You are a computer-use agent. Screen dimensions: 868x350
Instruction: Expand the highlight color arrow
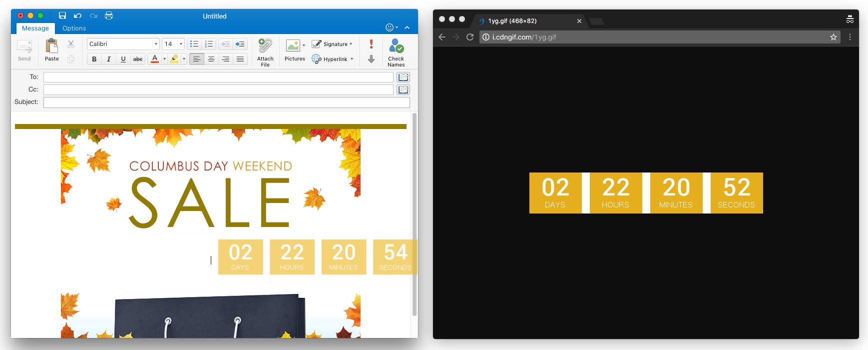pyautogui.click(x=184, y=59)
